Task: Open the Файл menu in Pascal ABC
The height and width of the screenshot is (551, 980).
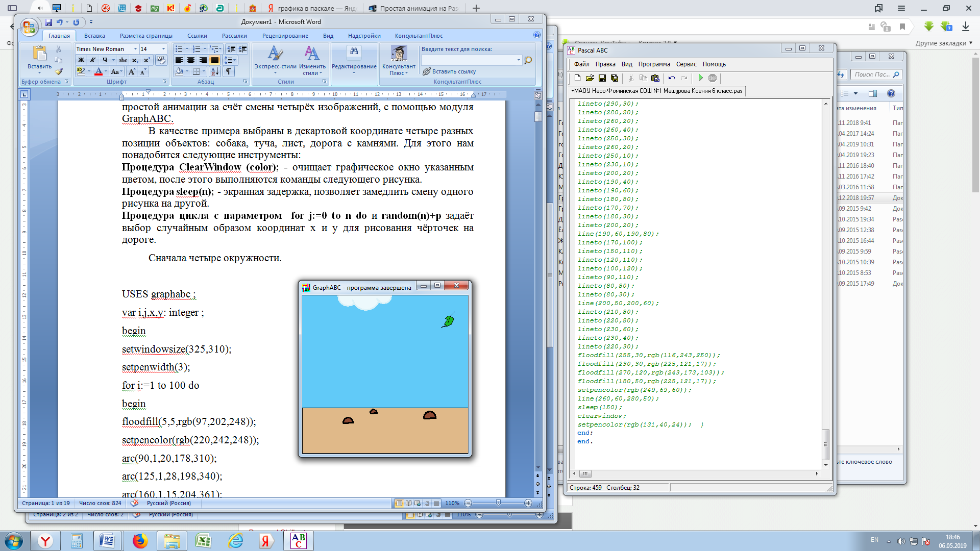Action: 580,64
